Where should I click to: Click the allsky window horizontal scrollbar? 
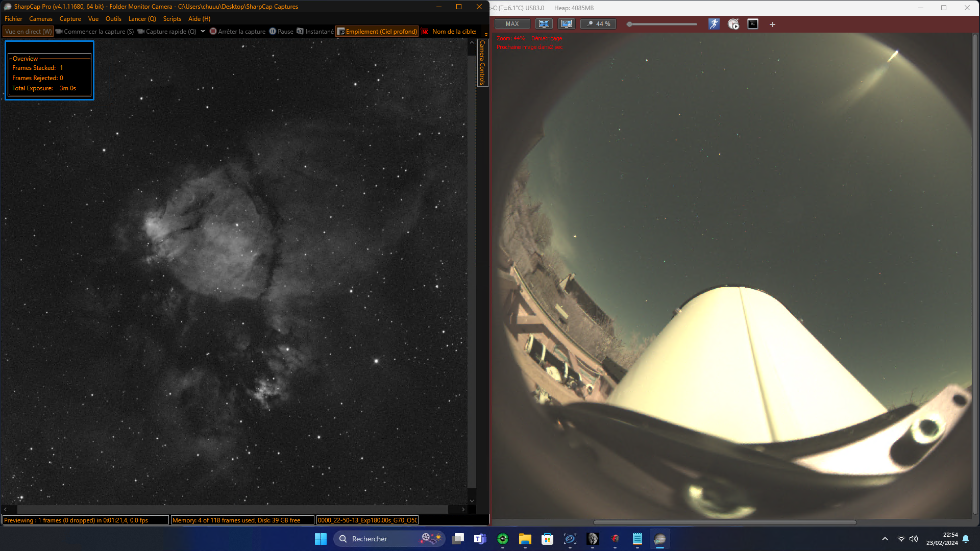725,522
